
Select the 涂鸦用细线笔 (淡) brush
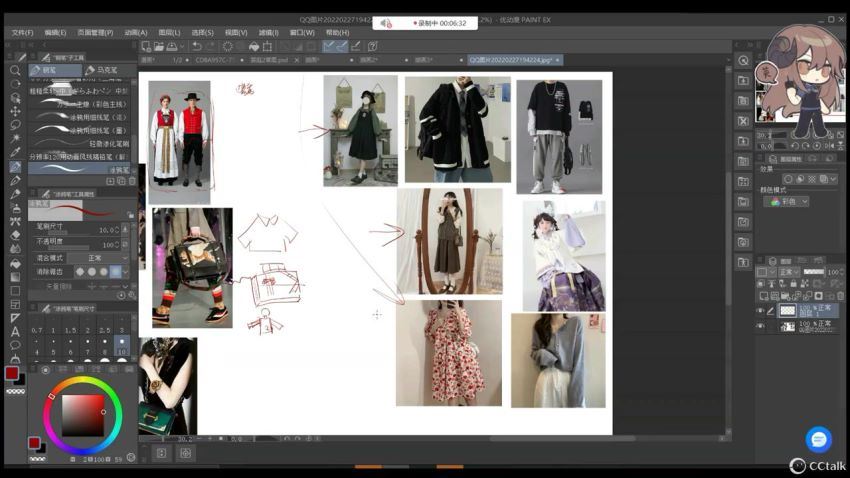pyautogui.click(x=79, y=117)
